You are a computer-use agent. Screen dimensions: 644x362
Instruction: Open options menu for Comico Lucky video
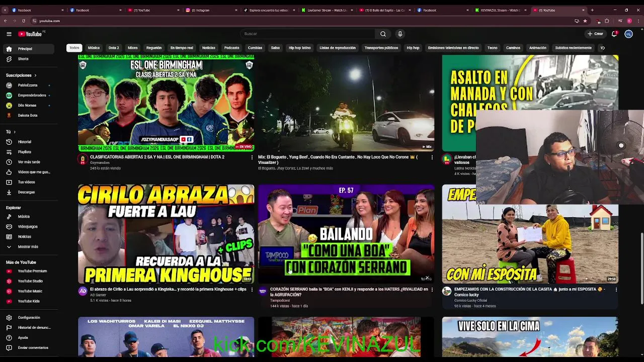coord(616,290)
